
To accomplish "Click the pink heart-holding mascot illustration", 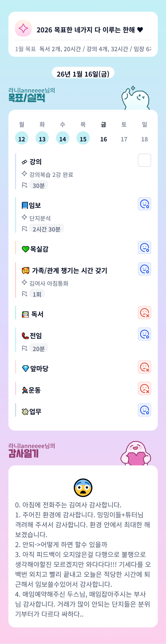I will click(136, 454).
